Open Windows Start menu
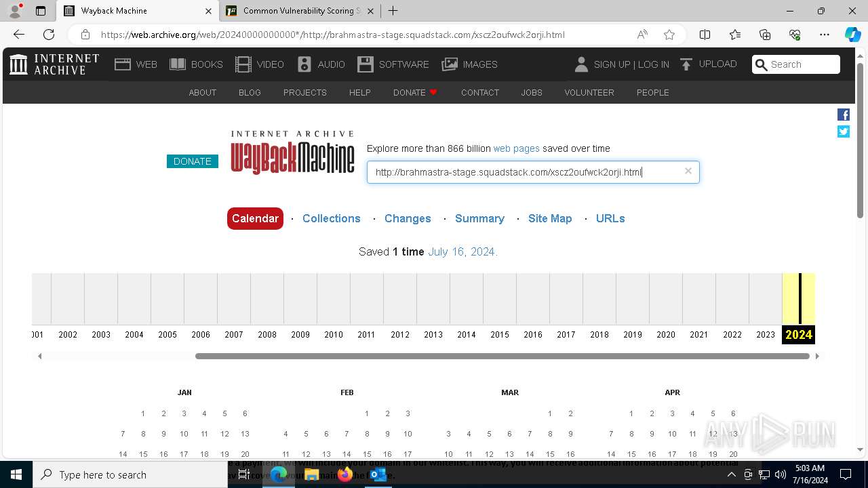Image resolution: width=868 pixels, height=488 pixels. (16, 474)
